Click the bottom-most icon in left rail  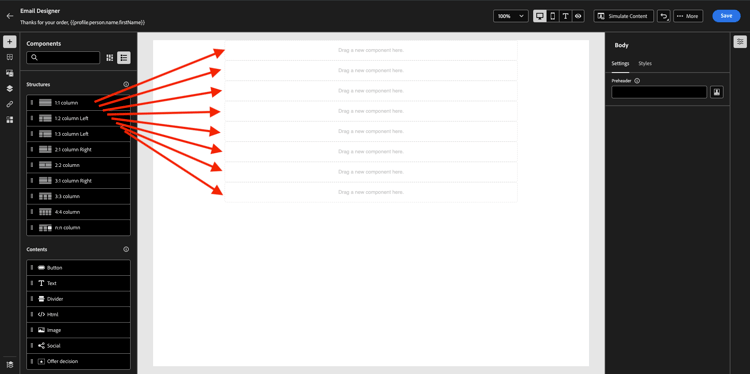[x=10, y=364]
